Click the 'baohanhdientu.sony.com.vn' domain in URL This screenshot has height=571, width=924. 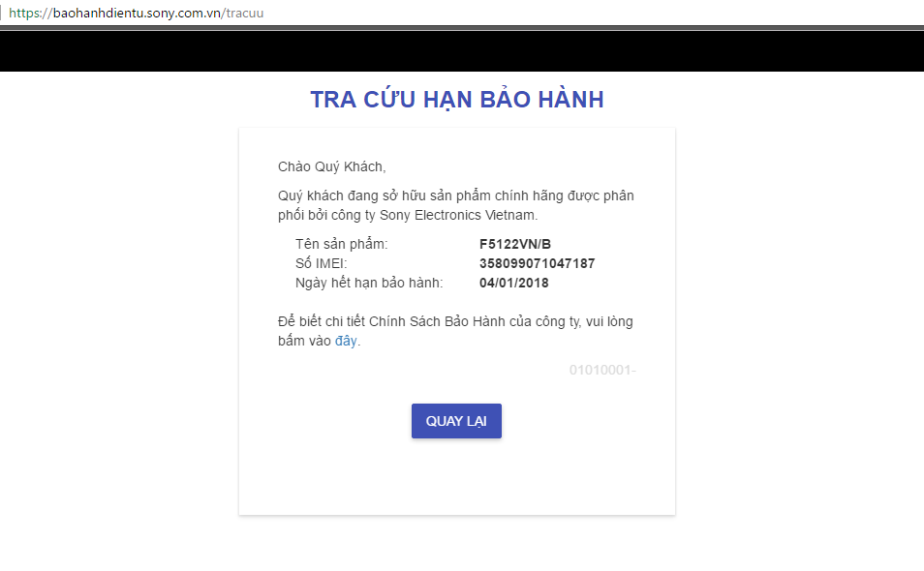136,13
